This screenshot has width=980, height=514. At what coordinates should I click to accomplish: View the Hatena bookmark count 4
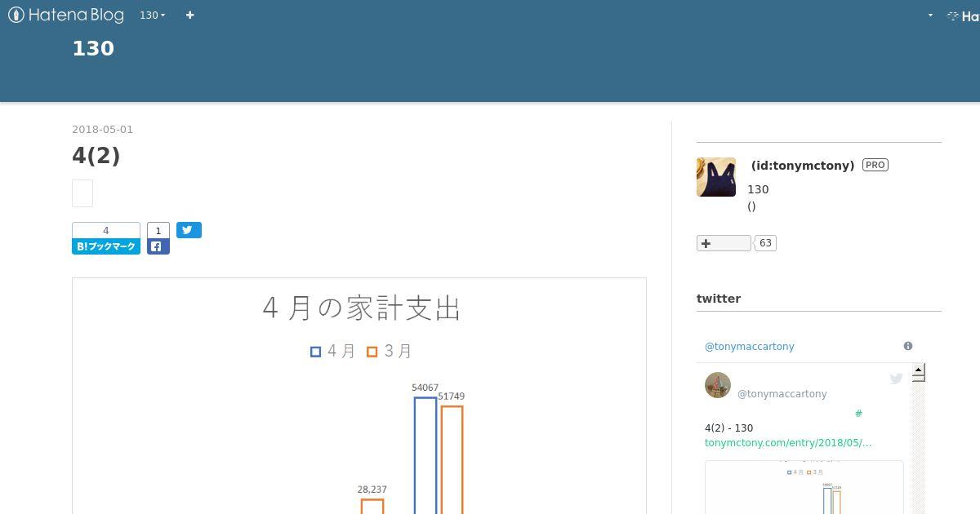tap(106, 230)
